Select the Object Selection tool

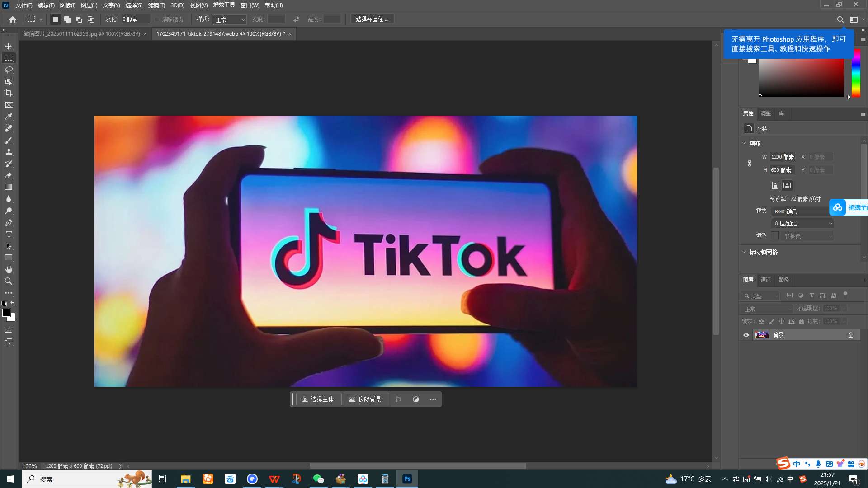(9, 81)
